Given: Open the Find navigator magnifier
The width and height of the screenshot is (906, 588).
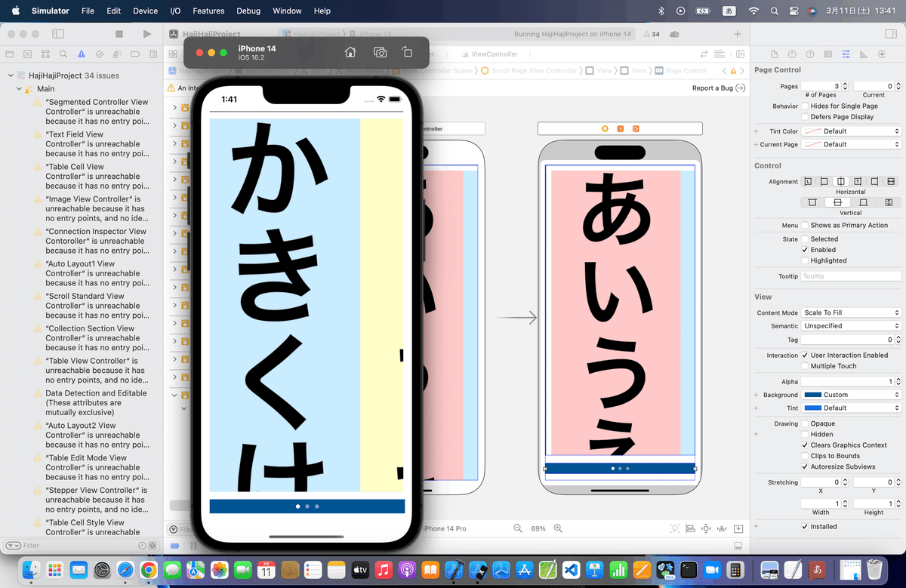Looking at the screenshot, I should click(x=63, y=54).
